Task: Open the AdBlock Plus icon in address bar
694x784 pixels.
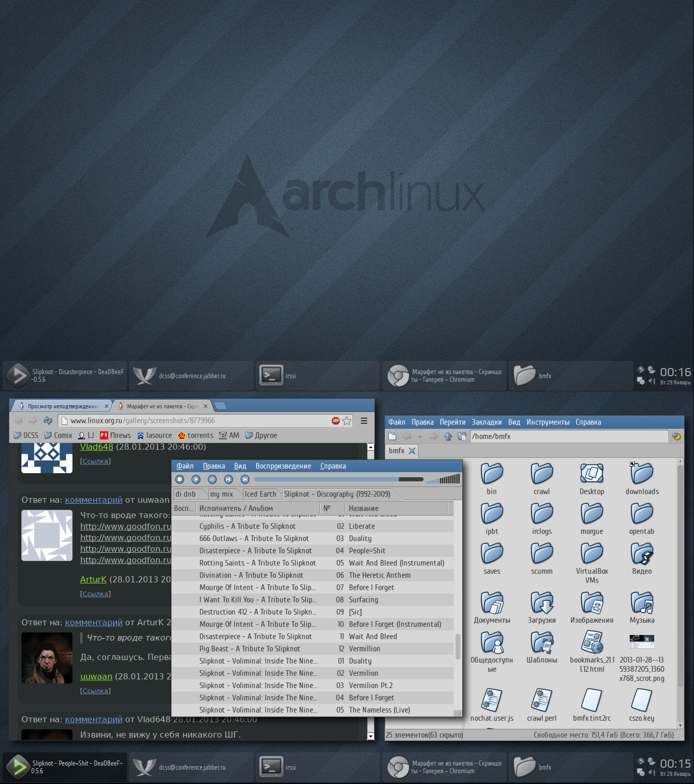Action: 336,421
